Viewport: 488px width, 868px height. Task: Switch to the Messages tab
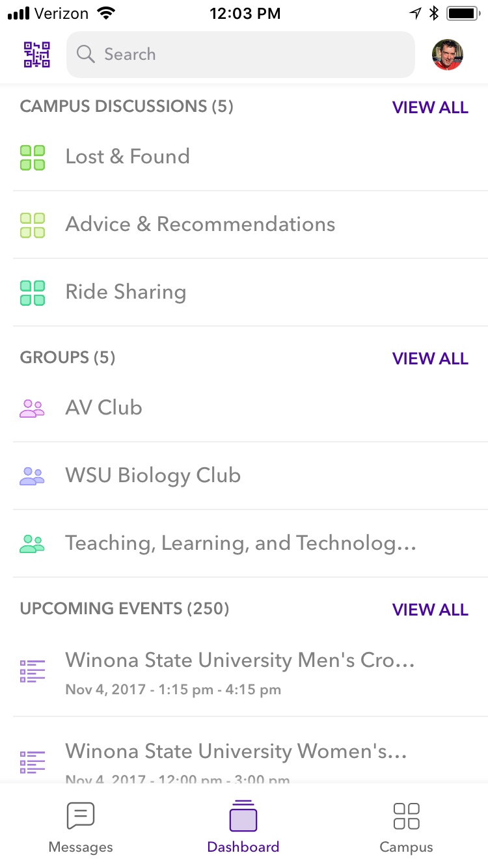[x=81, y=828]
